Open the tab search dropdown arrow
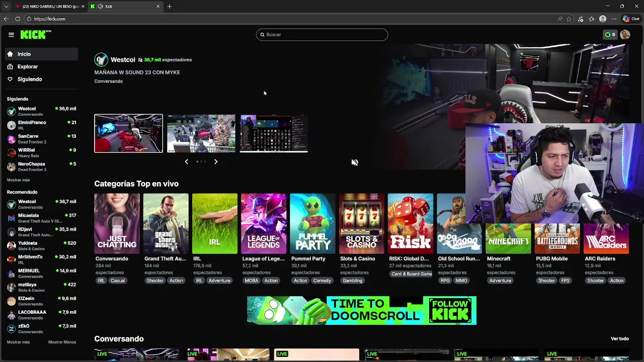This screenshot has height=362, width=644. pos(6,7)
